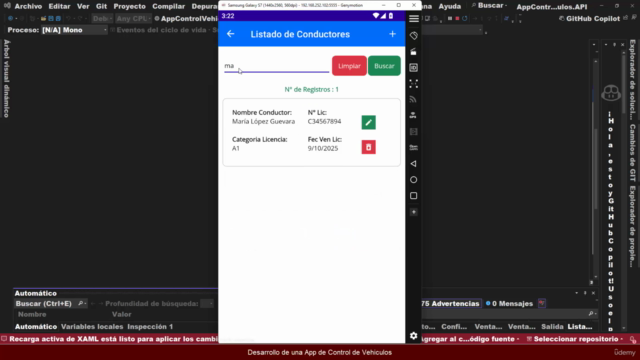
Task: Click the Copilot chat avatar icon
Action: tap(611, 93)
